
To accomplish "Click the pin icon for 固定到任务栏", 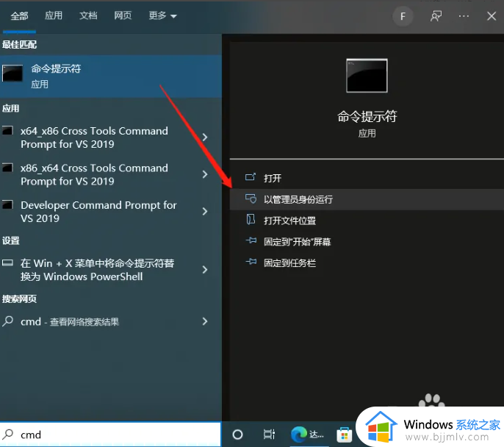I will tap(251, 262).
